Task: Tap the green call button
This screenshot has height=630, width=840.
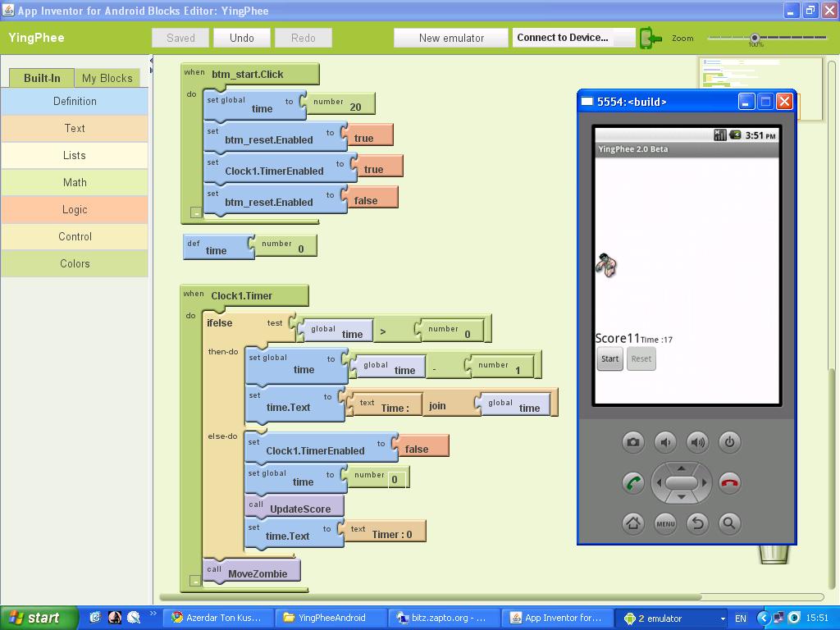Action: (x=632, y=482)
